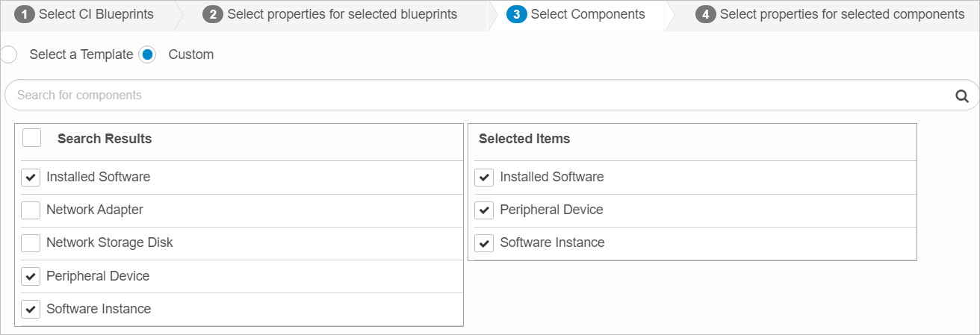
Task: Toggle select-all Search Results checkbox
Action: (31, 138)
